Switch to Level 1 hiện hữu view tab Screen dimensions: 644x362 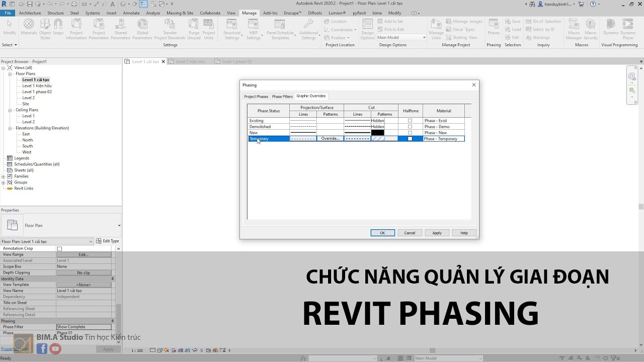(191, 61)
